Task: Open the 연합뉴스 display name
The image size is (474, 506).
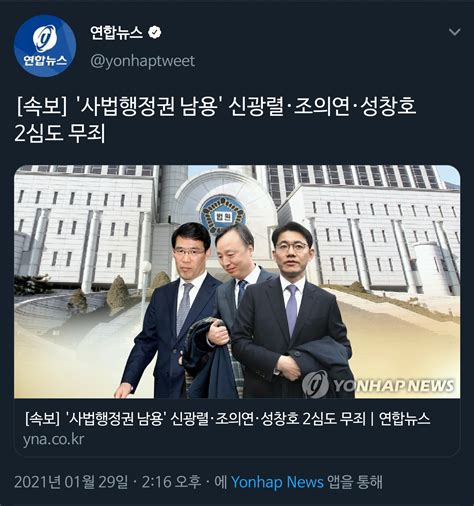Action: 117,33
